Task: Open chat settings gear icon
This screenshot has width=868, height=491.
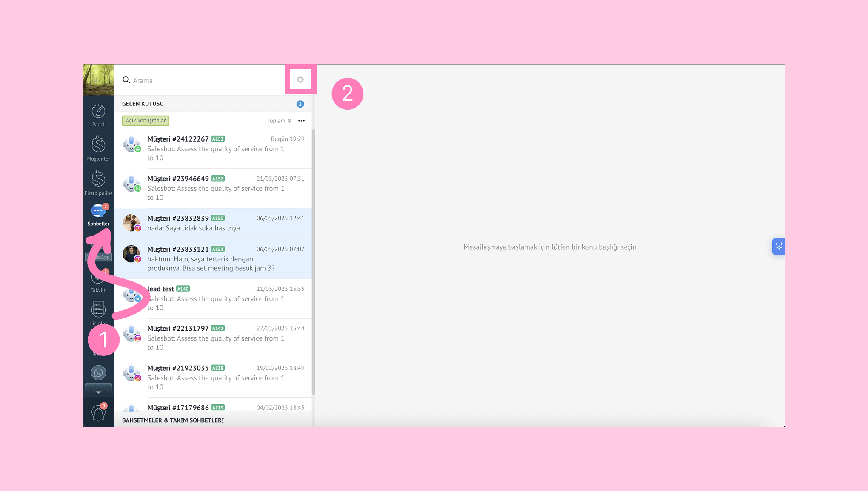Action: 300,80
